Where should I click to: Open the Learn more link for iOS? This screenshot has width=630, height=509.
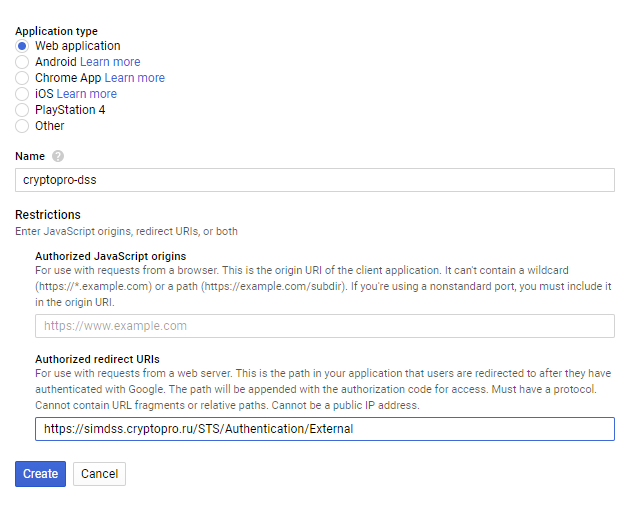tap(87, 94)
